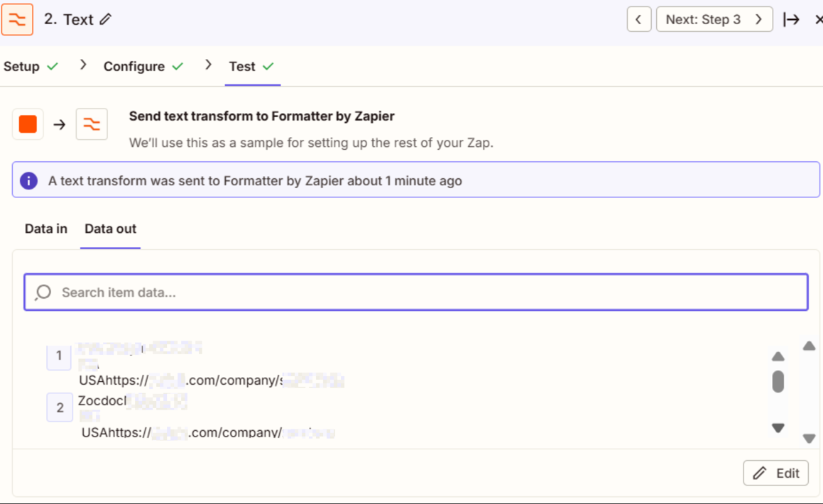Click the magnifier icon in search field
The height and width of the screenshot is (504, 823).
(43, 292)
